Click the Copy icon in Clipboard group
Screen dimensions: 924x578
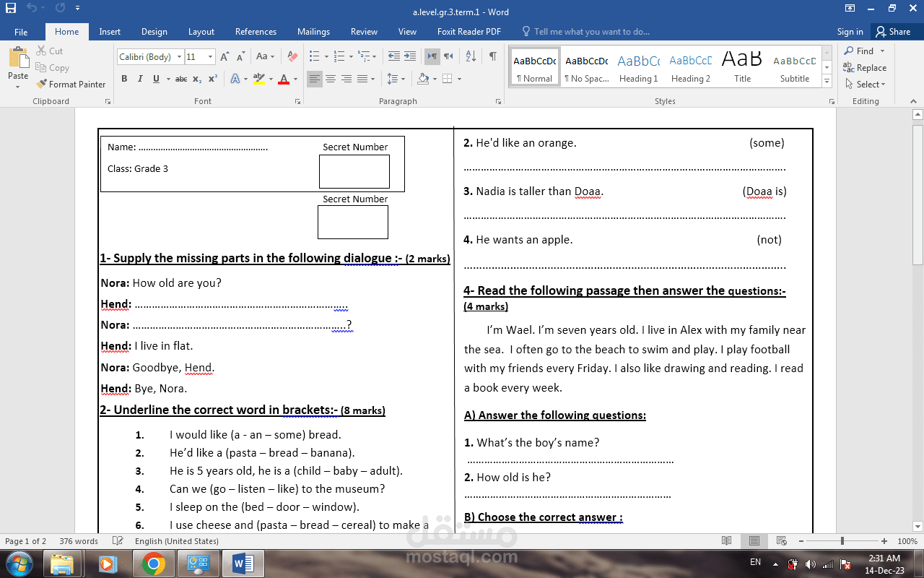pos(40,68)
